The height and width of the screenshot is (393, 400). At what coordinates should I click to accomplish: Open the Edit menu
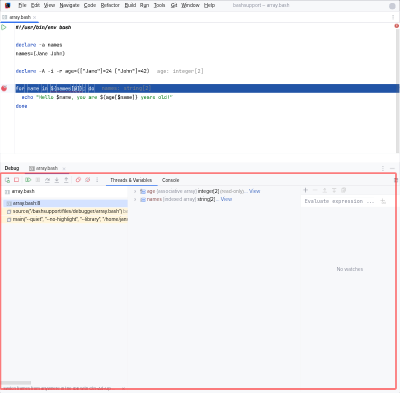pyautogui.click(x=35, y=5)
